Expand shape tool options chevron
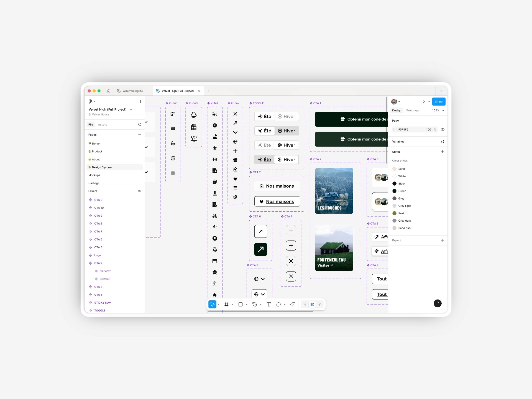532x399 pixels. [x=247, y=304]
